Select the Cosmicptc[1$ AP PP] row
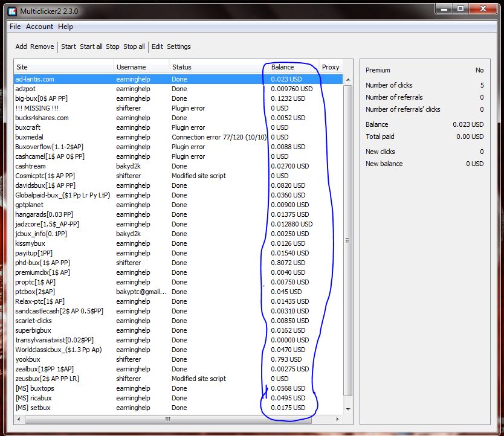Screen dimensions: 504x436 click(x=178, y=176)
